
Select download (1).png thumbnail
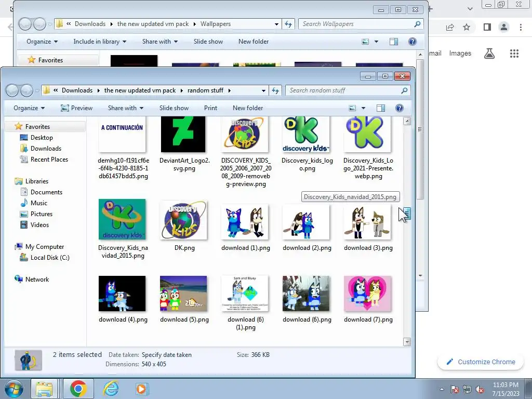[245, 222]
